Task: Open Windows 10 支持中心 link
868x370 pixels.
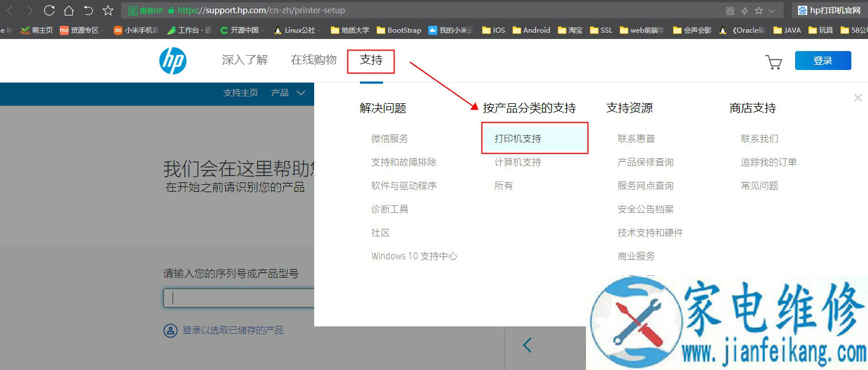Action: (x=415, y=256)
